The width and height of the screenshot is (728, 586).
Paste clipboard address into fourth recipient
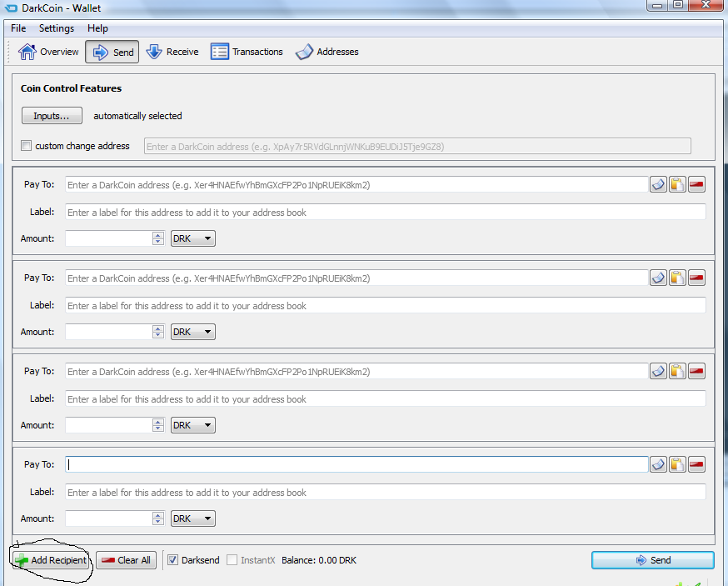[x=677, y=464]
